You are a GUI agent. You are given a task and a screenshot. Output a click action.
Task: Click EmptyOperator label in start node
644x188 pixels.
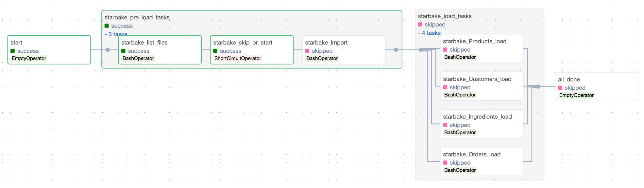29,58
